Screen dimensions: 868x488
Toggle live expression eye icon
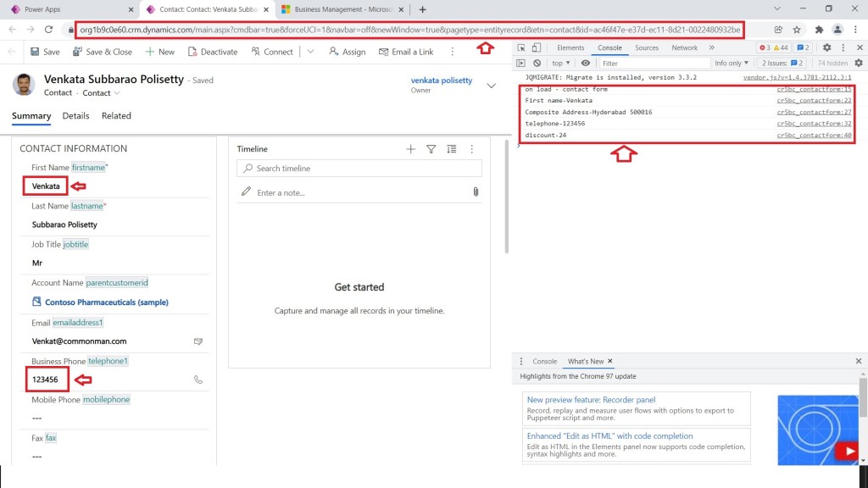(585, 63)
